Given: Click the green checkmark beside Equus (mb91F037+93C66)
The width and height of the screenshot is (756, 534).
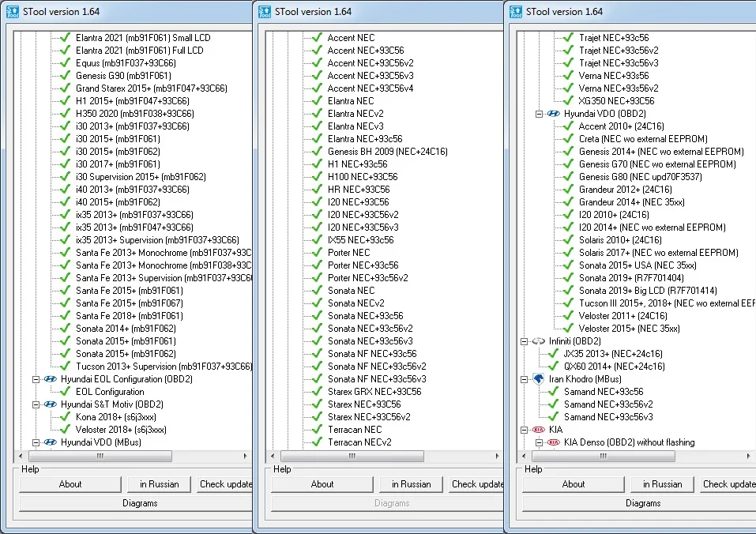Looking at the screenshot, I should [65, 62].
